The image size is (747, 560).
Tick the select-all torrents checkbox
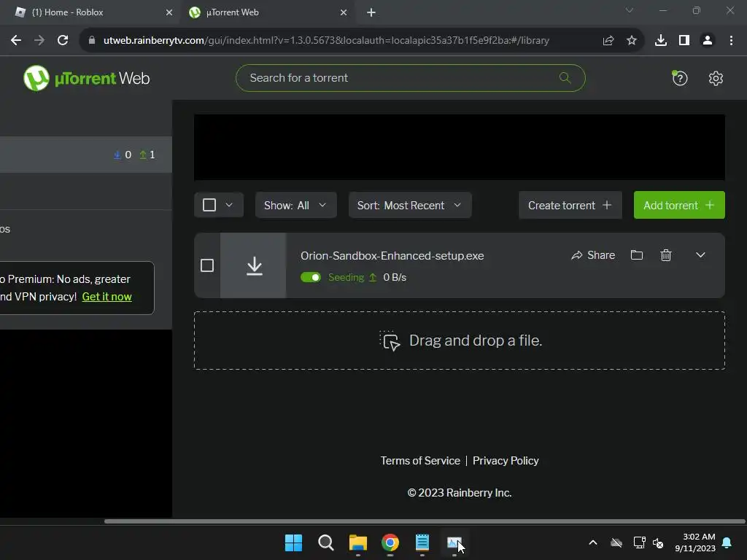point(209,205)
